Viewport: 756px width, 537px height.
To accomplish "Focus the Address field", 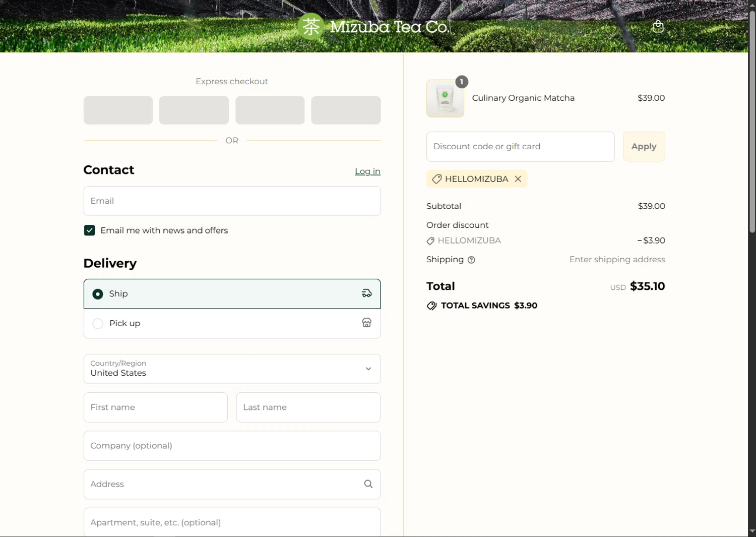I will 232,484.
